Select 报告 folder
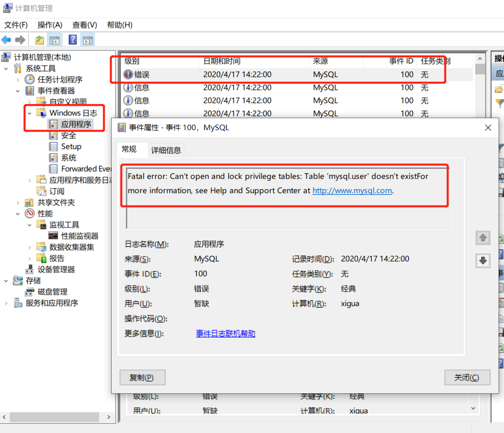504x433 pixels. click(x=57, y=258)
